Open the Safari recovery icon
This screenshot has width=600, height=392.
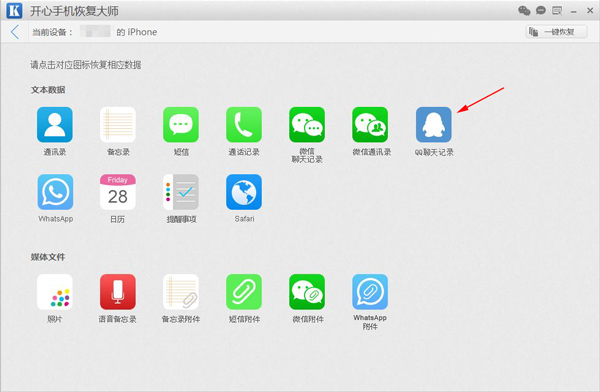(244, 192)
